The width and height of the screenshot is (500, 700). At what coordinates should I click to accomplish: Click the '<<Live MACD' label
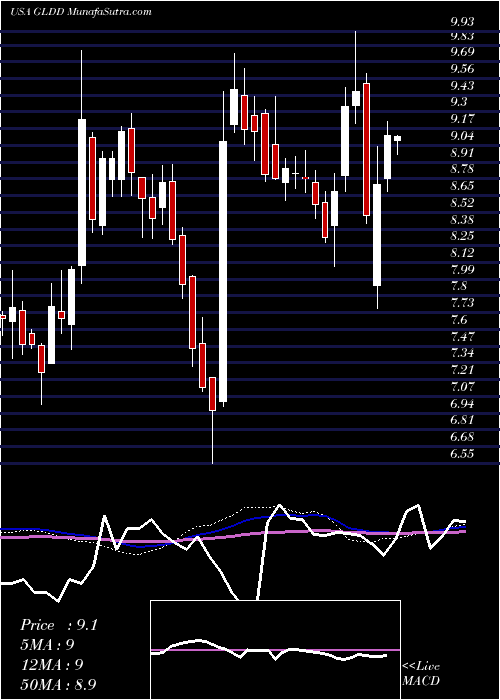point(421,673)
